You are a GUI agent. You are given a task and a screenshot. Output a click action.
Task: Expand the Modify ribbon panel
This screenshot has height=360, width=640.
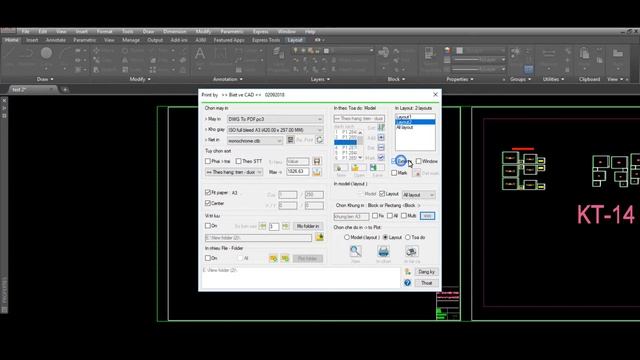[140, 79]
